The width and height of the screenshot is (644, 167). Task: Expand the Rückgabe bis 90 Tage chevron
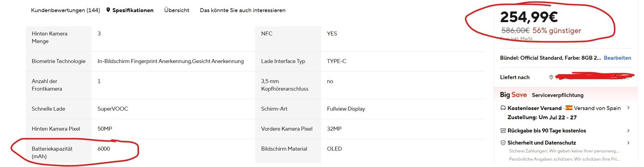coord(628,131)
